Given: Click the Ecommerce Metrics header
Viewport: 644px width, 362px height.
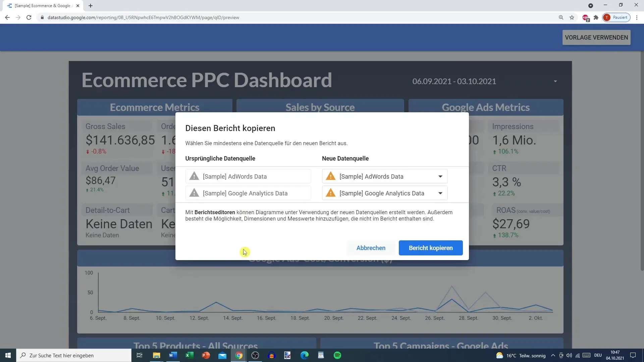Looking at the screenshot, I should coord(155,107).
